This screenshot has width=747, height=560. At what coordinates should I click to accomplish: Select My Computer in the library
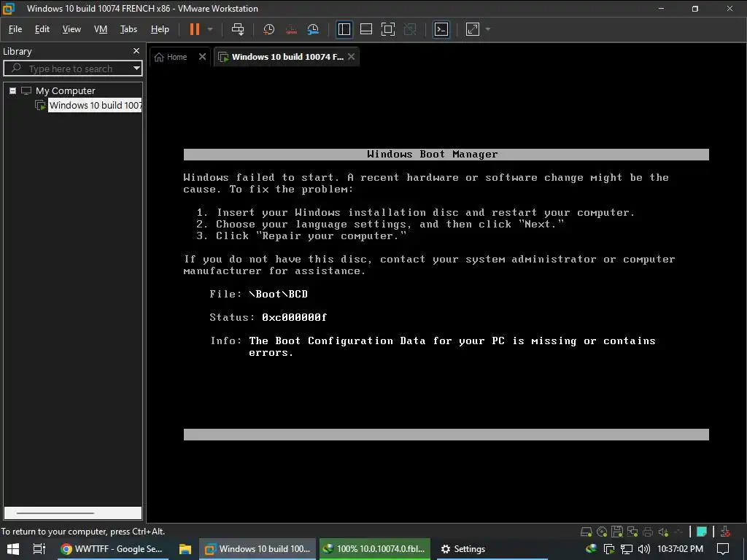65,90
